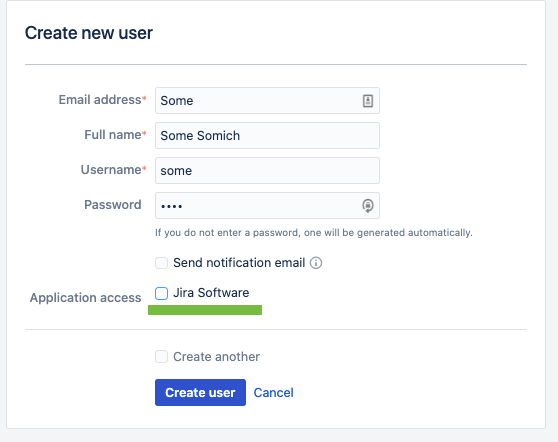
Task: Click the Send notification email label
Action: click(239, 263)
